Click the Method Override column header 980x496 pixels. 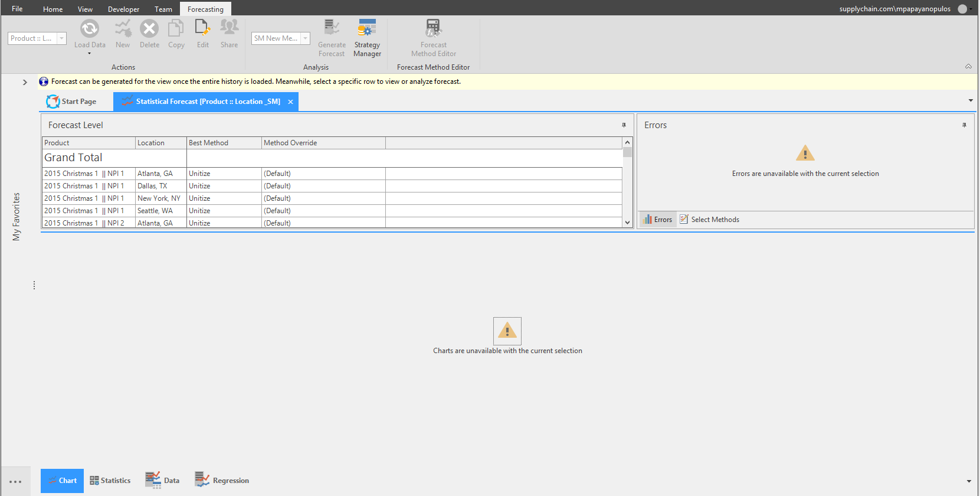(323, 143)
